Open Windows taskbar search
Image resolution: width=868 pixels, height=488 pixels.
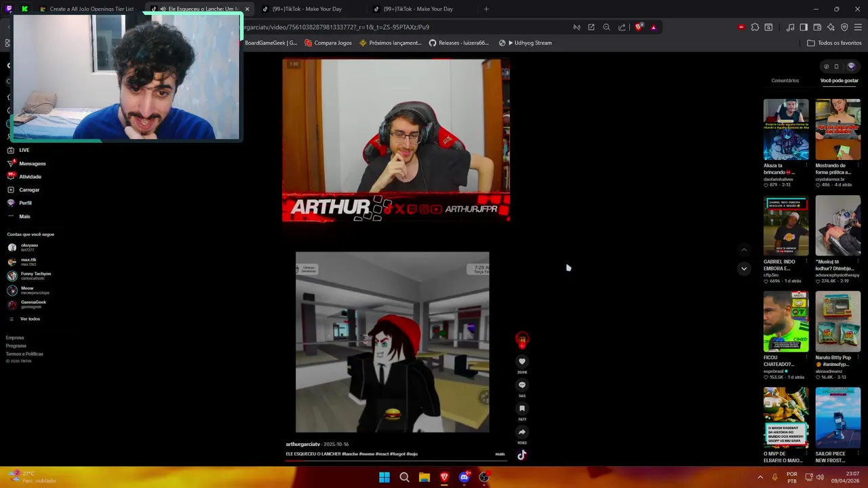pos(404,477)
